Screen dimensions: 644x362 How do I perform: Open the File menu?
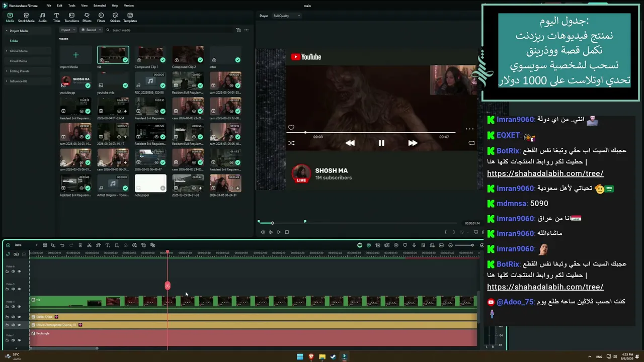49,6
